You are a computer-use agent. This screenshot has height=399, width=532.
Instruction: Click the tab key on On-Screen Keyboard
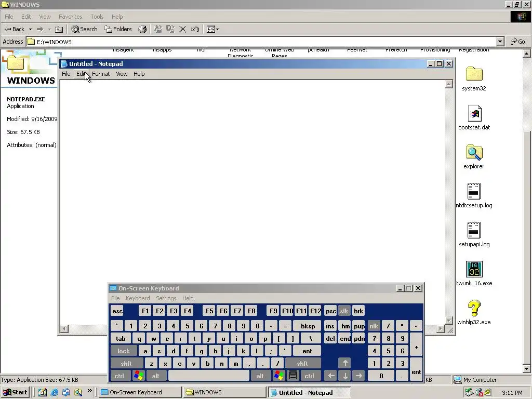pos(121,339)
